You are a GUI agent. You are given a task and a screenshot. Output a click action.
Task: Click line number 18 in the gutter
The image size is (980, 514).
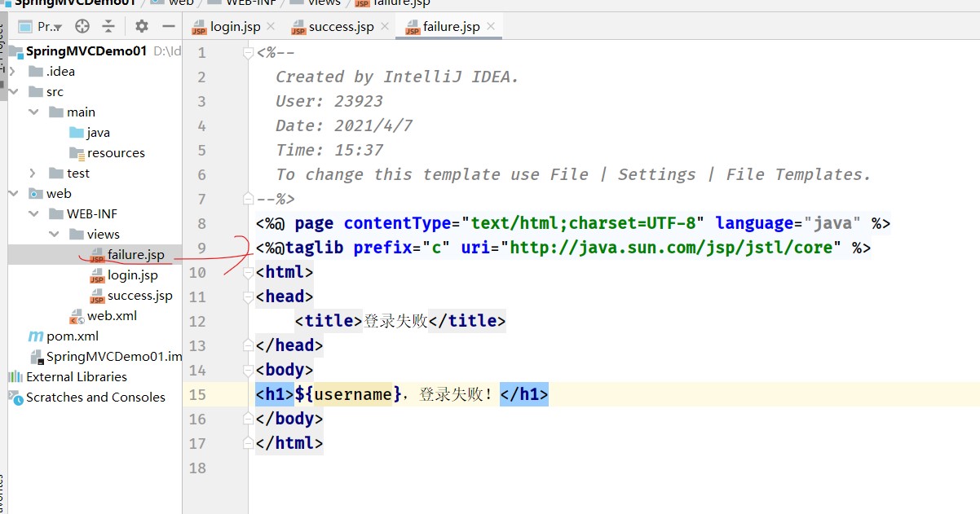click(196, 468)
